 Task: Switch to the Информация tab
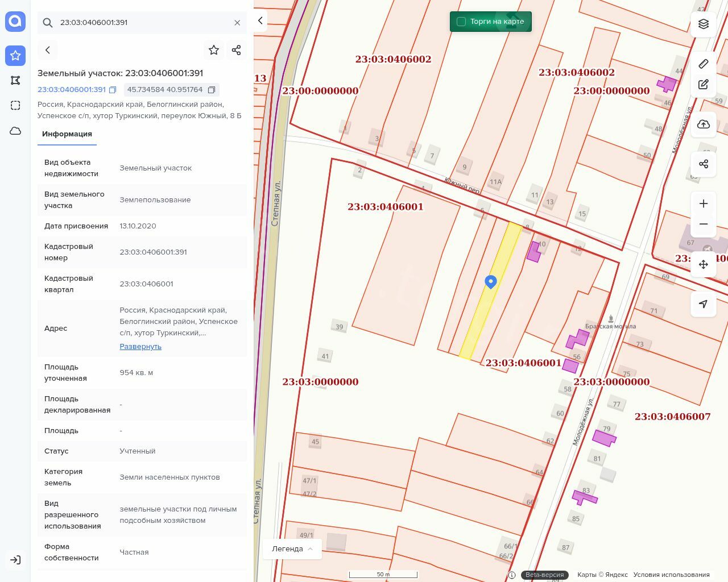pyautogui.click(x=67, y=134)
